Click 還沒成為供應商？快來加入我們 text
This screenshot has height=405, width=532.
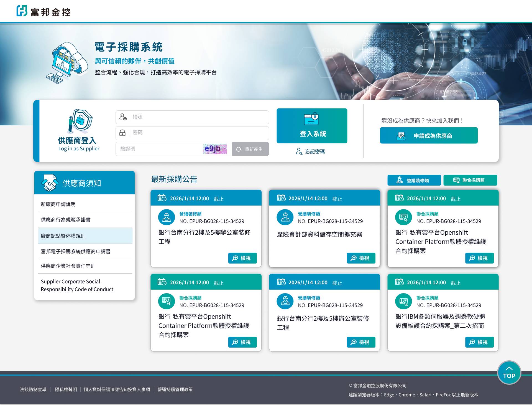pyautogui.click(x=422, y=120)
